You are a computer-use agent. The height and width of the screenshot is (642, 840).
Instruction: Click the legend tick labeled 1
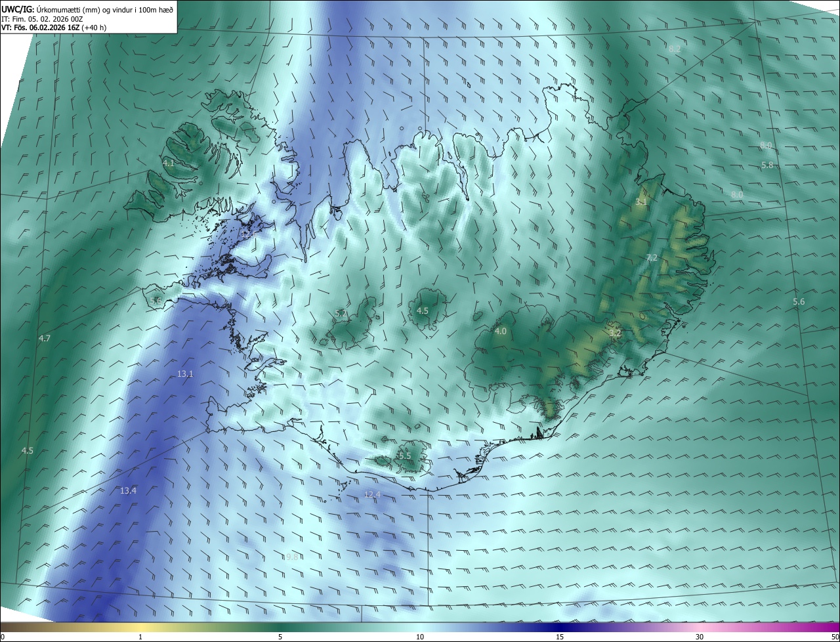click(x=140, y=637)
